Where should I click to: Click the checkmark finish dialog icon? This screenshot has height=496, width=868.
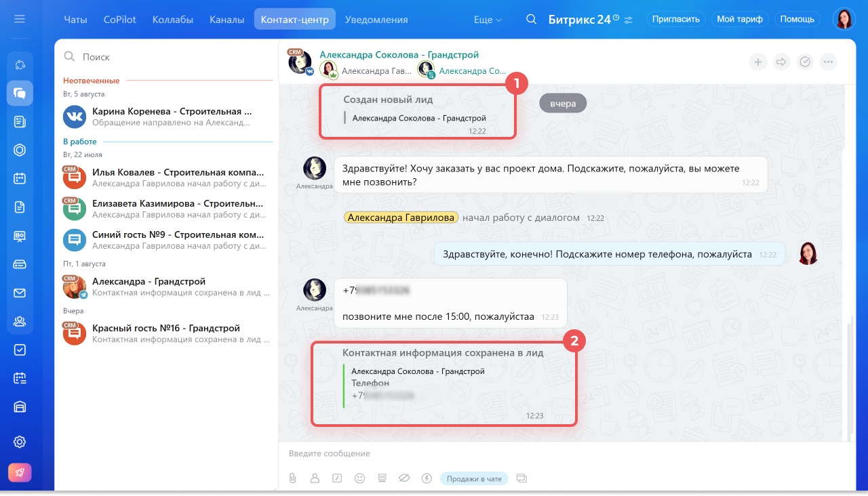[x=805, y=62]
